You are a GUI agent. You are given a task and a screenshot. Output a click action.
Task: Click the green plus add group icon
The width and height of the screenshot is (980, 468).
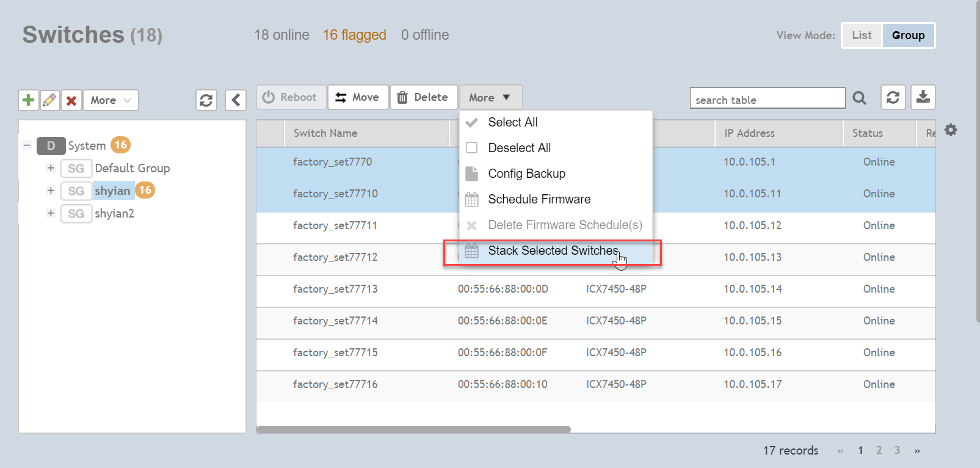pos(28,100)
